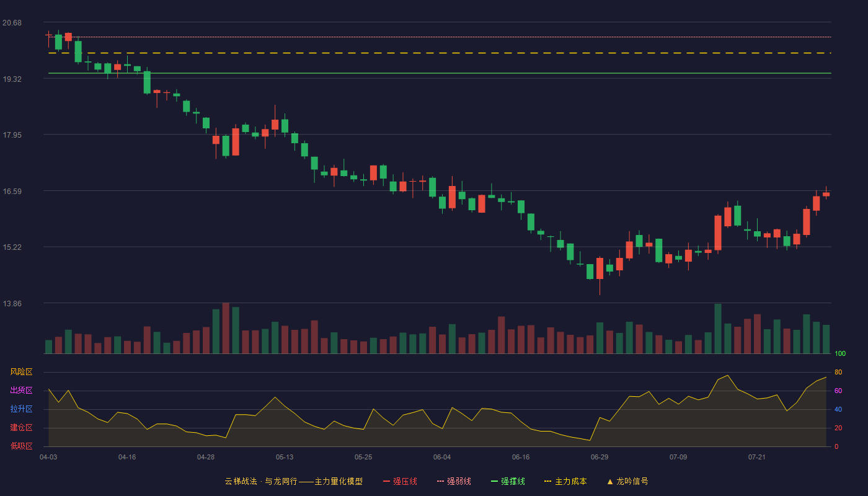Click the 低吸区 zone label
Screen dimensions: 868x496
(x=21, y=446)
